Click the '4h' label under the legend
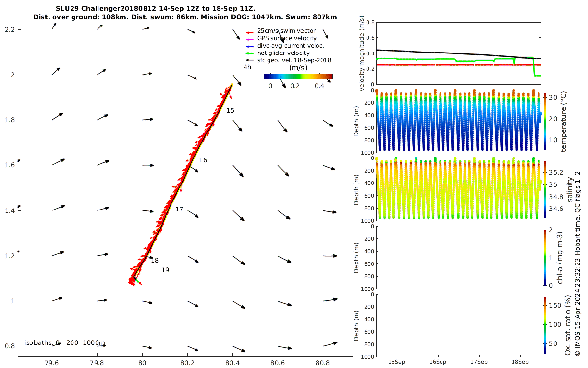The width and height of the screenshot is (588, 368). (247, 67)
